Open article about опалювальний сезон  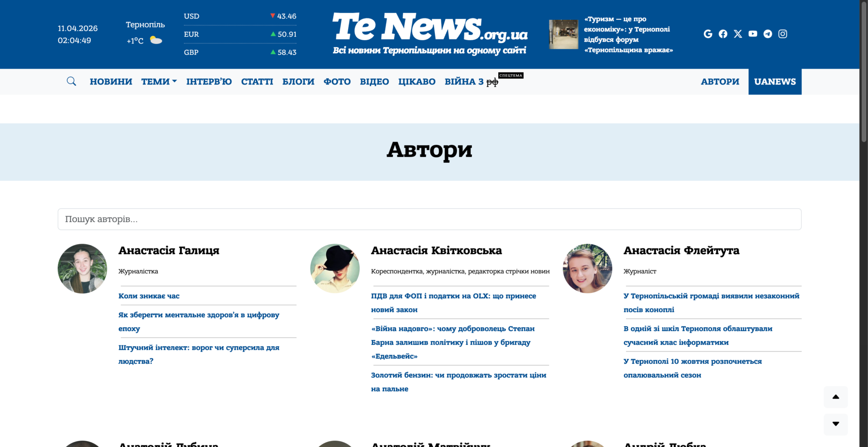(693, 368)
